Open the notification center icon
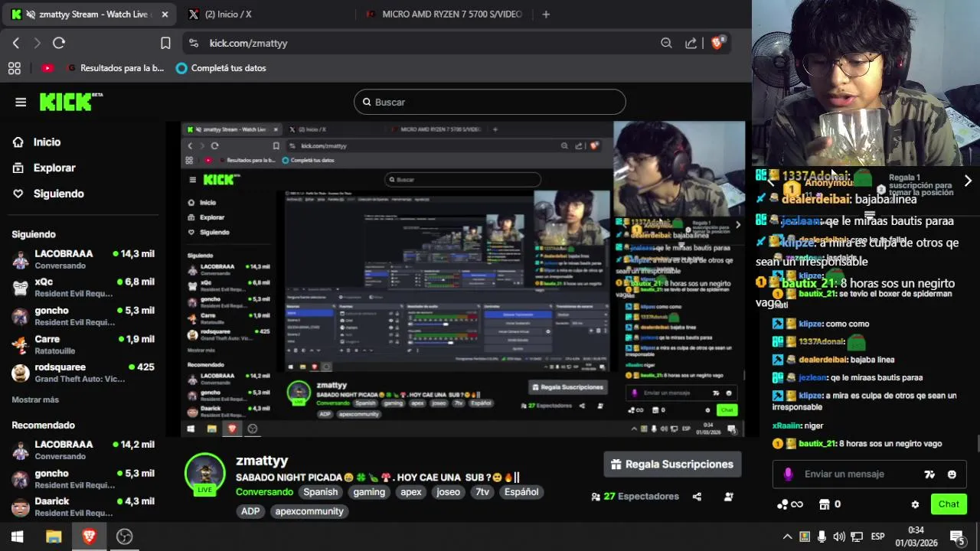The height and width of the screenshot is (551, 980). (957, 536)
